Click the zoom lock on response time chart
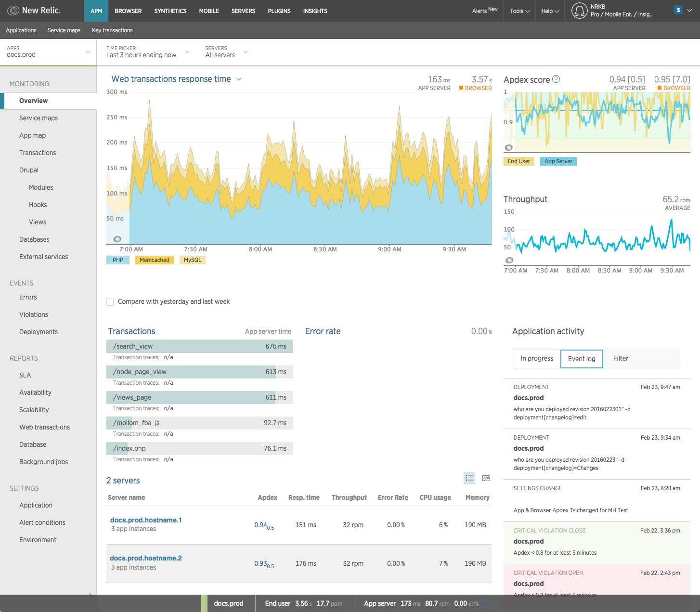Image resolution: width=700 pixels, height=612 pixels. tap(117, 239)
